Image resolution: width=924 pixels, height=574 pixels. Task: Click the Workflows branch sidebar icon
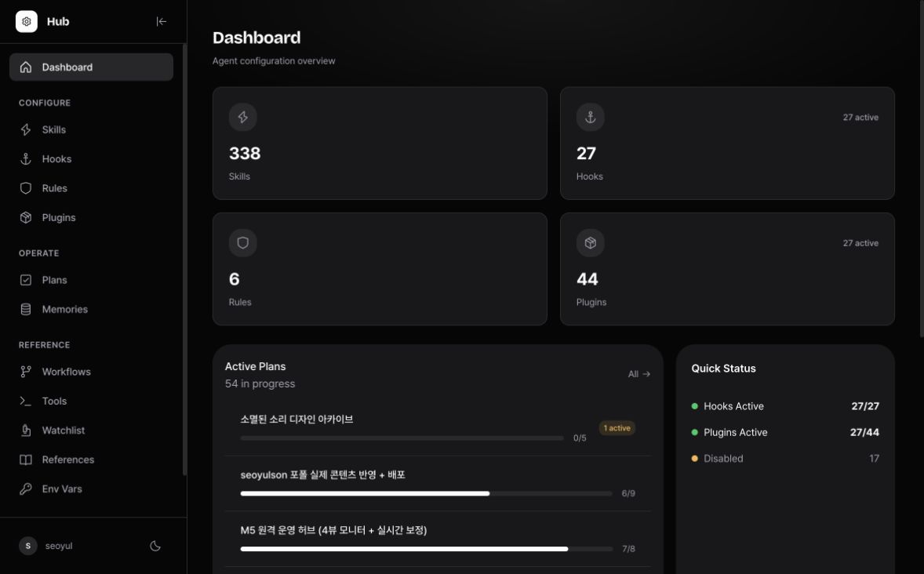pyautogui.click(x=25, y=372)
